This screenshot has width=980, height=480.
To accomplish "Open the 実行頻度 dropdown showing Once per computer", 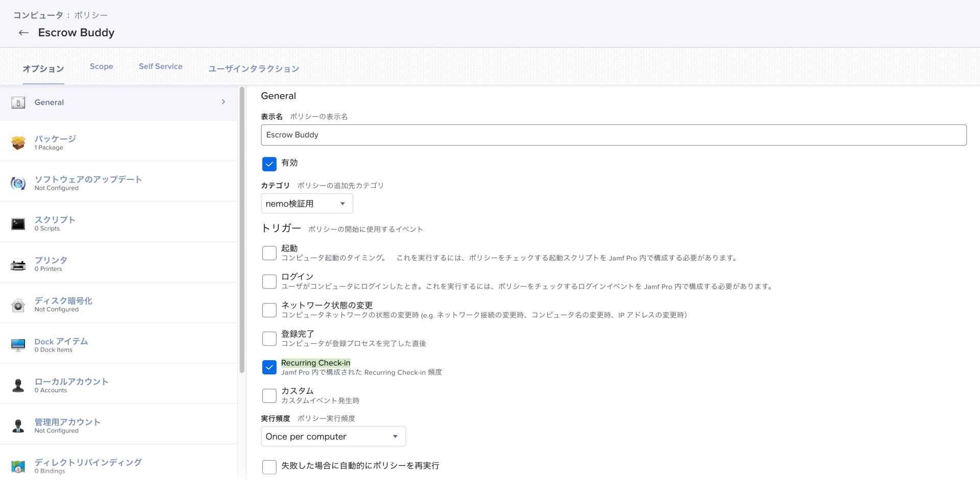I will point(333,436).
